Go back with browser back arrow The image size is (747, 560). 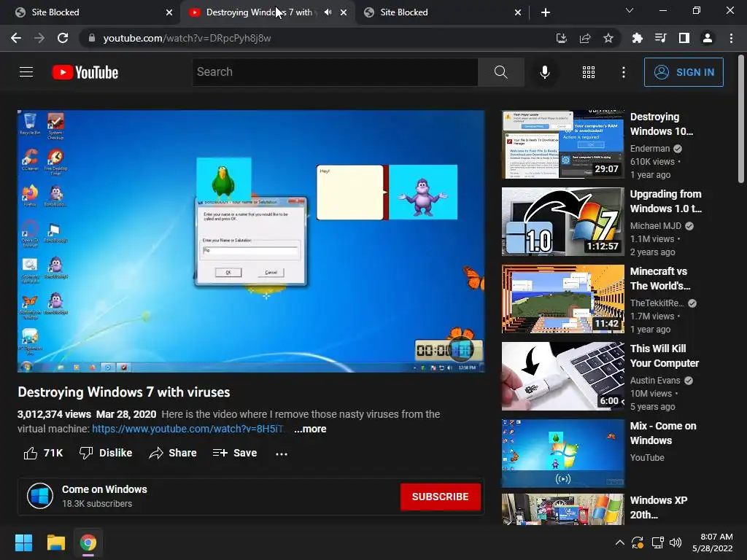point(16,38)
